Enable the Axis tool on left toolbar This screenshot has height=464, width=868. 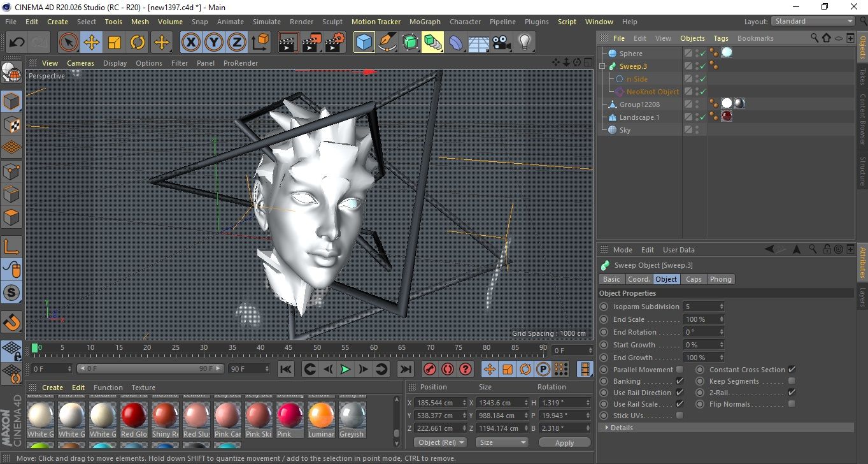(x=11, y=246)
